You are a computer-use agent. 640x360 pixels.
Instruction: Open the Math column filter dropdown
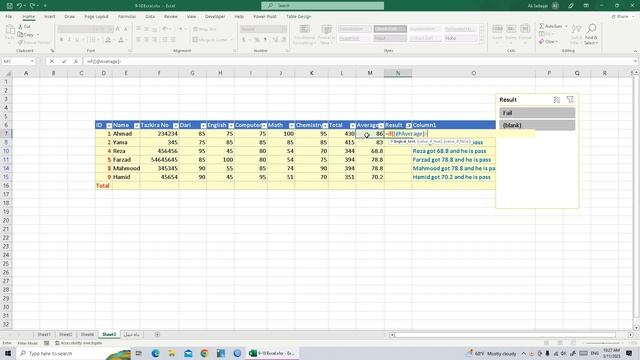[291, 125]
